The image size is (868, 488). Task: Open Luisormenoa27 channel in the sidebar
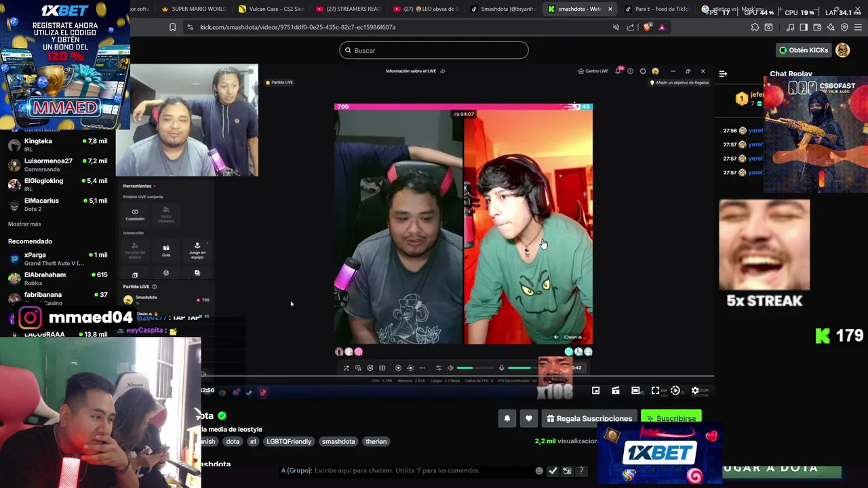[x=58, y=165]
